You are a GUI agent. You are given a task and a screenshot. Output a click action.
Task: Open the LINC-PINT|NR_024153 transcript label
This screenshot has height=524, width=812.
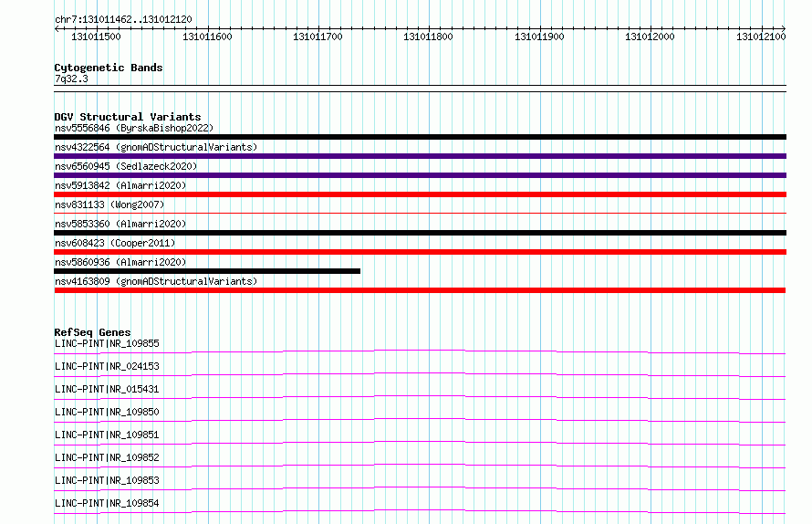click(107, 366)
